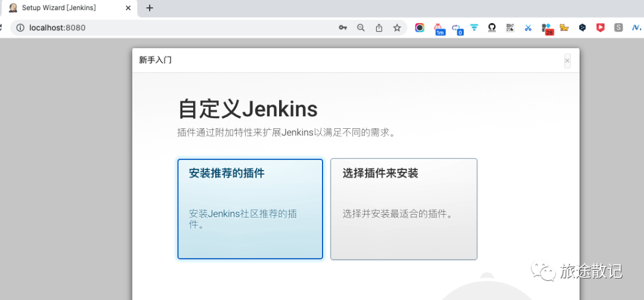The width and height of the screenshot is (644, 300).
Task: Click the 插件通过附加特性来扩展Jenkins description text
Action: (x=286, y=133)
